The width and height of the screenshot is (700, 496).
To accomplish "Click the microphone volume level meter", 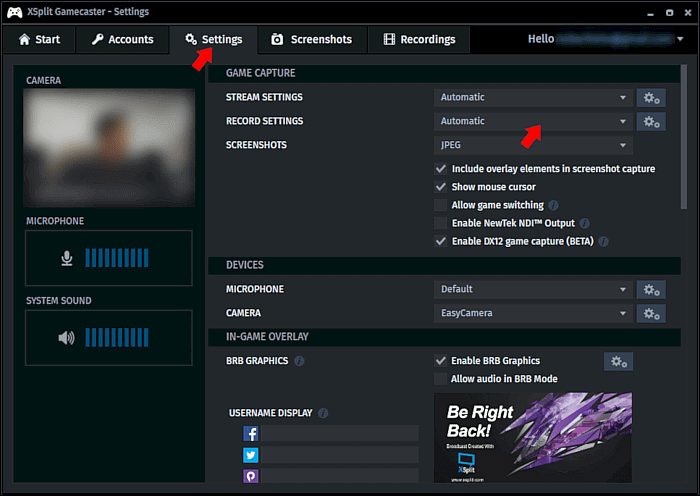I will pyautogui.click(x=123, y=258).
